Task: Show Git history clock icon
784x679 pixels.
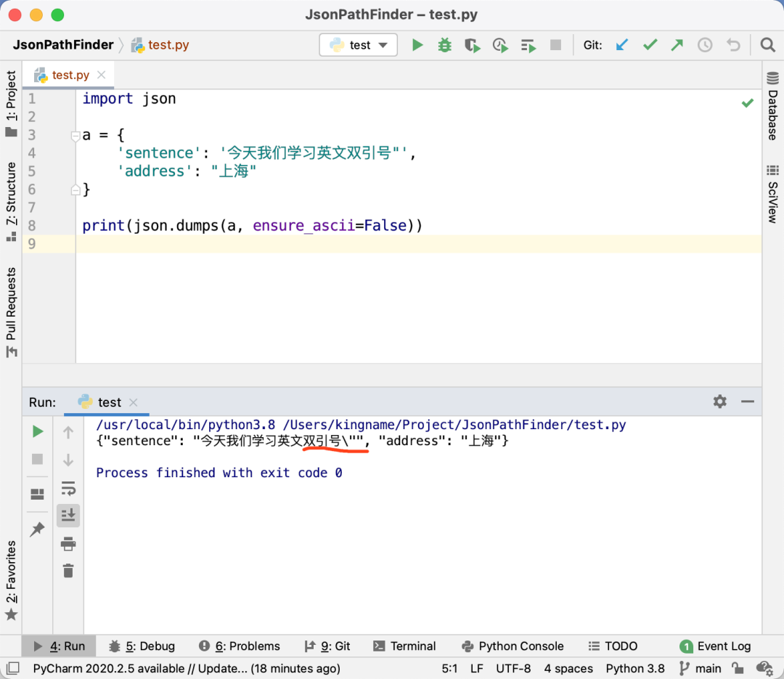Action: click(x=705, y=45)
